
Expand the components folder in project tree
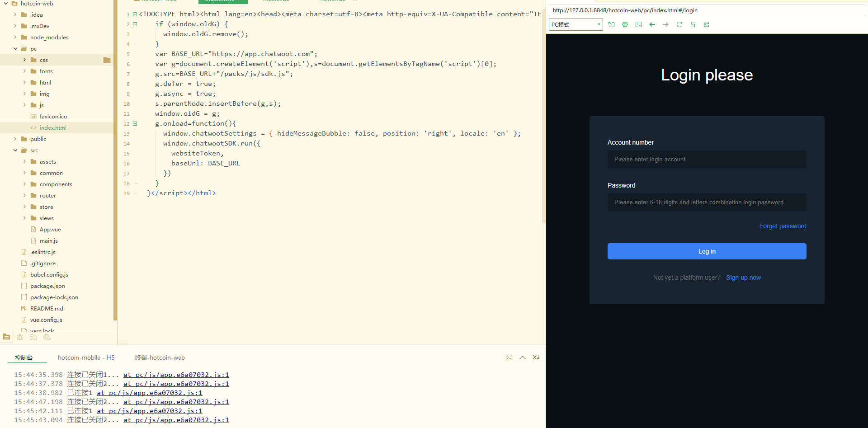point(24,184)
